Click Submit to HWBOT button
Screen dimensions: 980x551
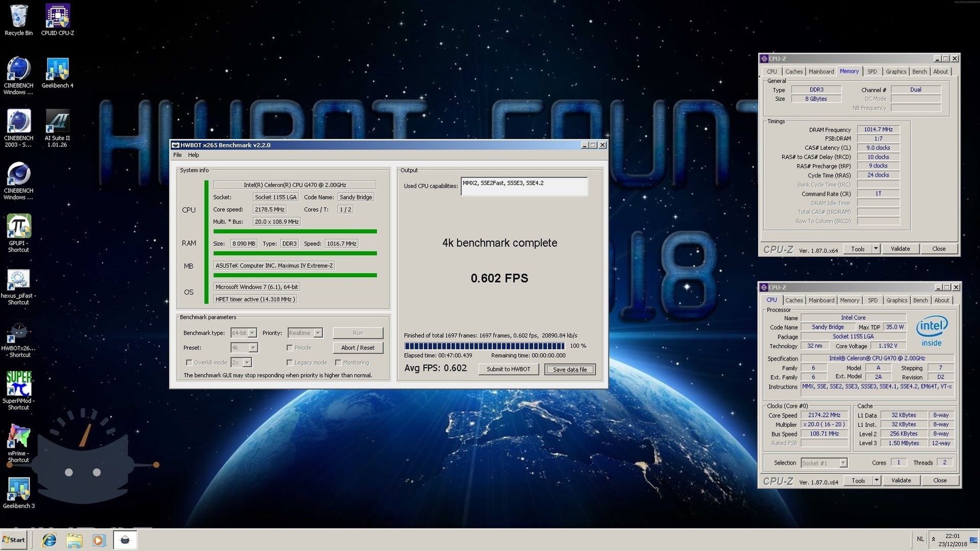(x=508, y=369)
